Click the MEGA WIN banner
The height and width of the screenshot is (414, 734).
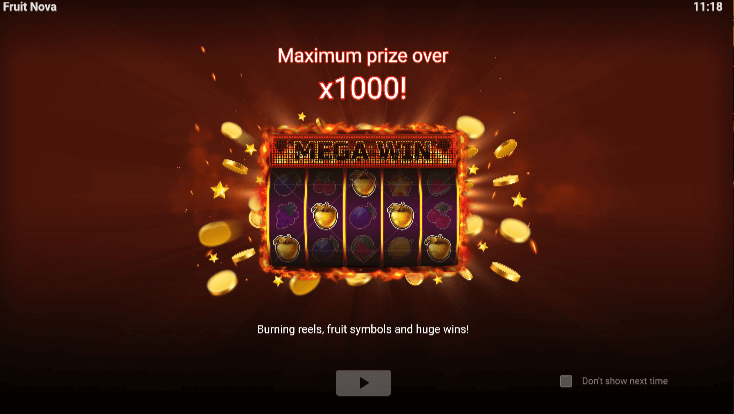(x=363, y=151)
